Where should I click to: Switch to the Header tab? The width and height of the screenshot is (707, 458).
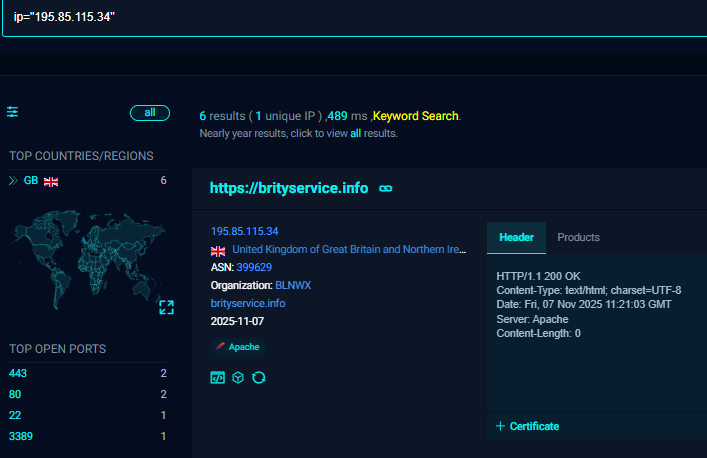[x=516, y=238]
